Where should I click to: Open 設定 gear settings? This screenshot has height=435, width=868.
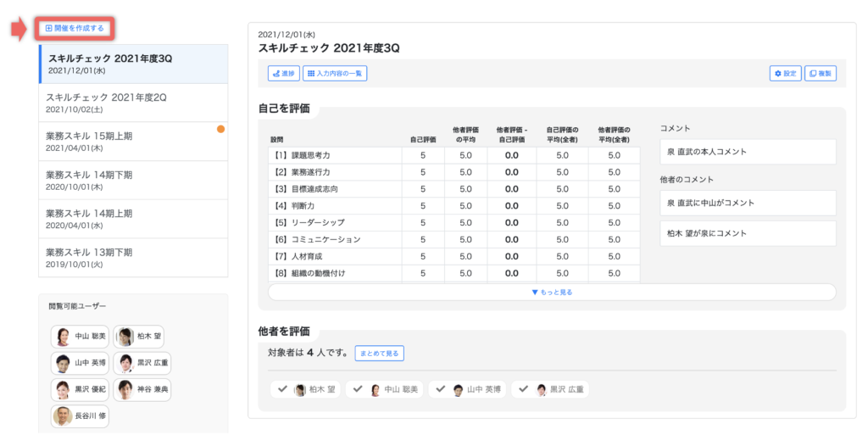pos(785,74)
